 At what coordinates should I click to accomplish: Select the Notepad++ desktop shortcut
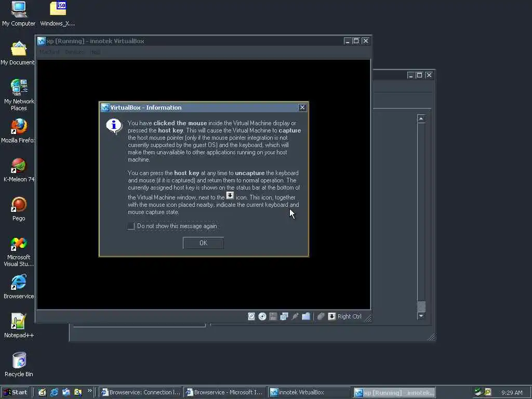click(x=19, y=326)
